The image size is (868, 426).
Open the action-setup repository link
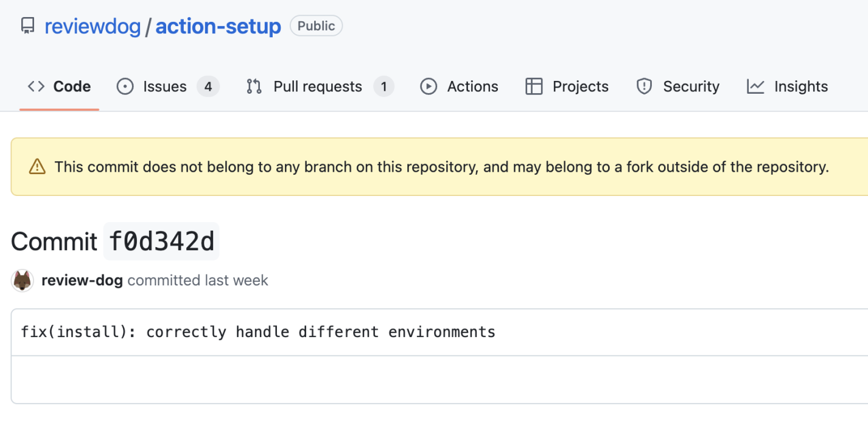click(218, 26)
